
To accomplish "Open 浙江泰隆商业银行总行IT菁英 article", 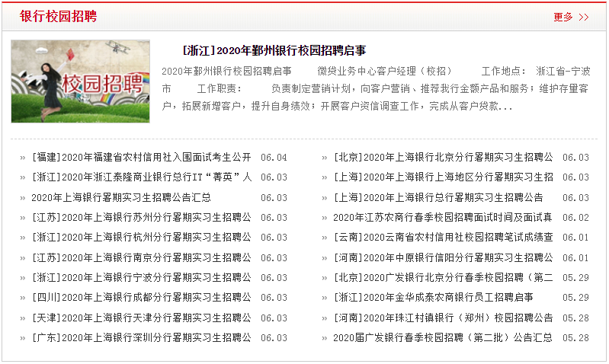I will pos(141,177).
